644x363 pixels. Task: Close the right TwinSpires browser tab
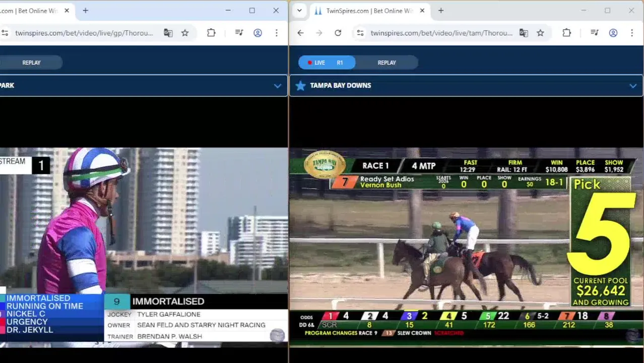click(422, 11)
